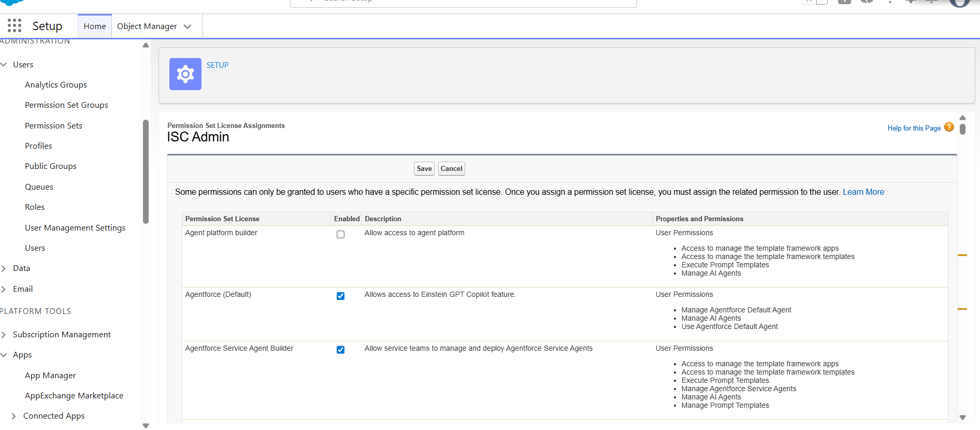980x430 pixels.
Task: Open Roles in sidebar
Action: click(35, 207)
